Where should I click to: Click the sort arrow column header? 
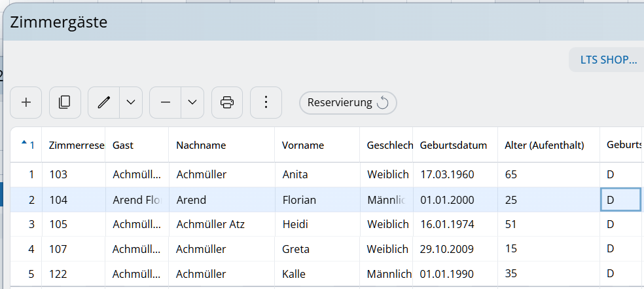tap(26, 145)
